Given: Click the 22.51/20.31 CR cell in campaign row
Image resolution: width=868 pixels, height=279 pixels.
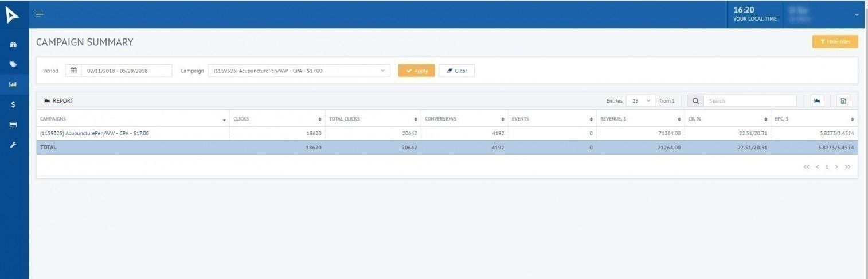Looking at the screenshot, I should coord(728,133).
